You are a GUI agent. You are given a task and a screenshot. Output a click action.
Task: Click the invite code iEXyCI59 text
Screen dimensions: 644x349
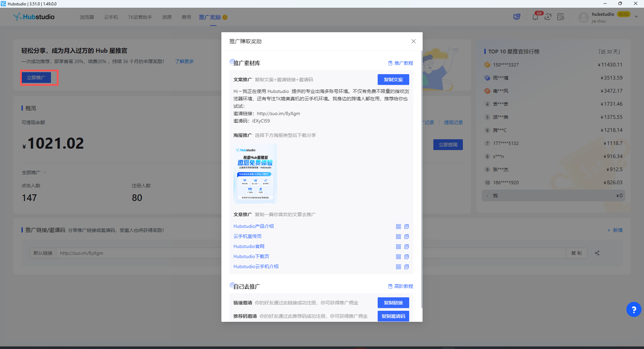pyautogui.click(x=261, y=121)
